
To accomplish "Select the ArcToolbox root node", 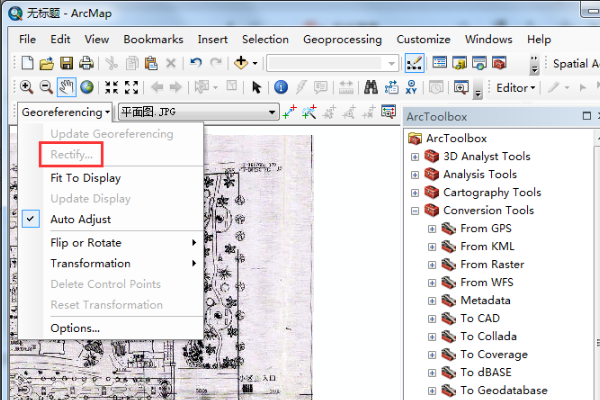I will click(457, 138).
